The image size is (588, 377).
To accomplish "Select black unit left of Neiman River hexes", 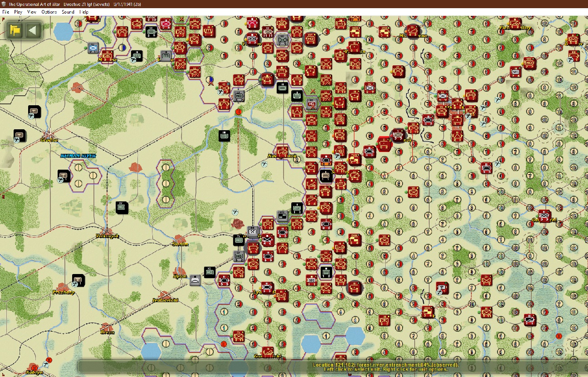I will tap(64, 176).
